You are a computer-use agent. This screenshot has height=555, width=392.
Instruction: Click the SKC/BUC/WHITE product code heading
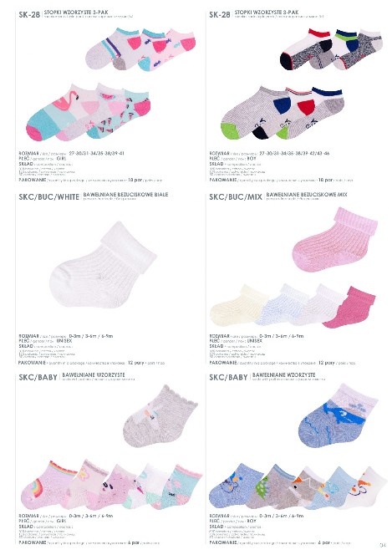click(x=48, y=197)
